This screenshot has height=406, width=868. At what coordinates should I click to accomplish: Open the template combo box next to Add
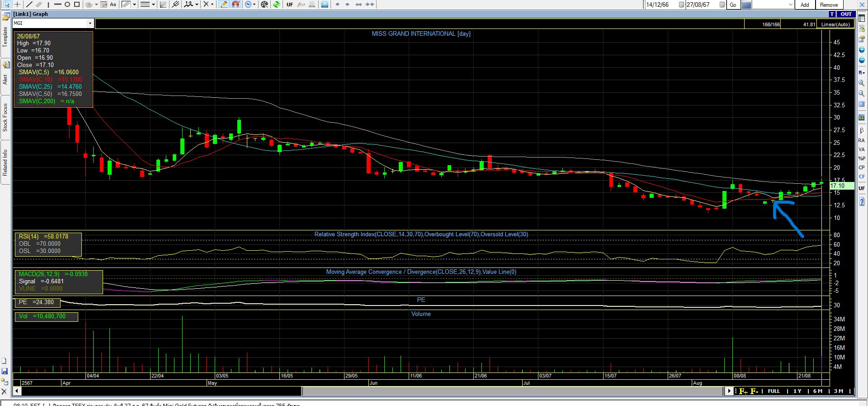[774, 5]
